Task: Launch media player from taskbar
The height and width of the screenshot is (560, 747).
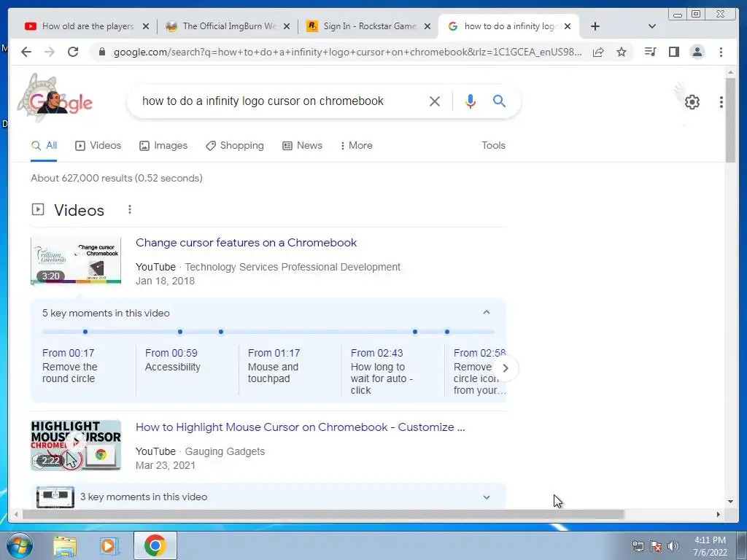Action: (109, 546)
